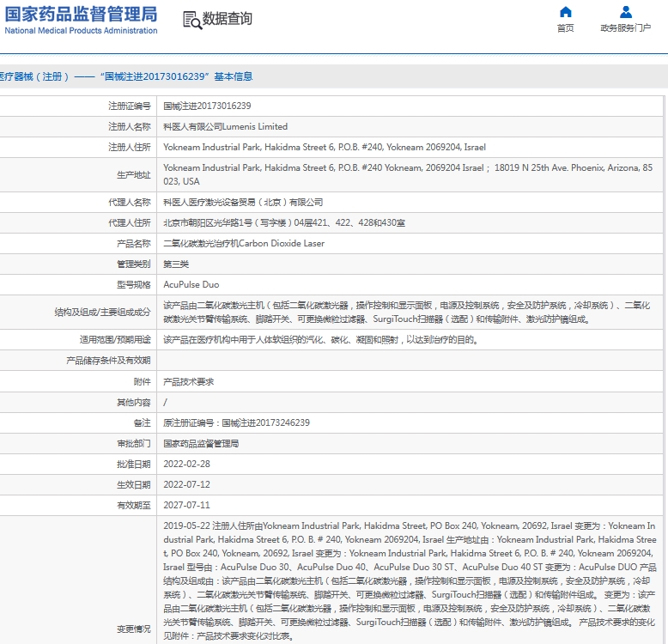This screenshot has height=644, width=668.
Task: Click the registrant address Yokneam Industrial Park value
Action: tap(325, 147)
